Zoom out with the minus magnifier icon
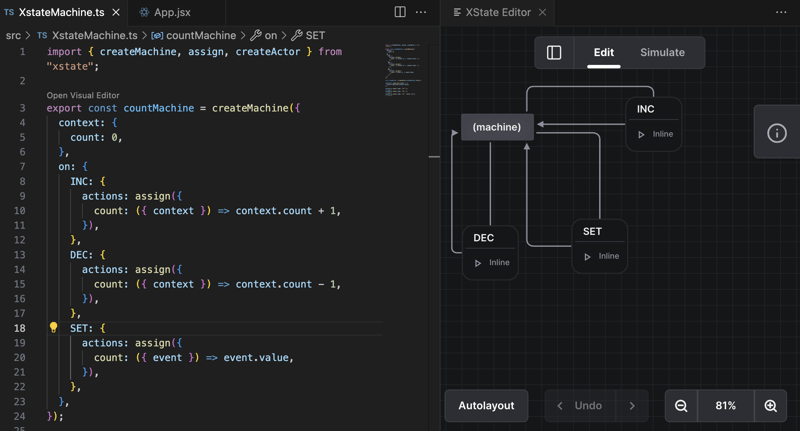The image size is (800, 431). pyautogui.click(x=681, y=406)
